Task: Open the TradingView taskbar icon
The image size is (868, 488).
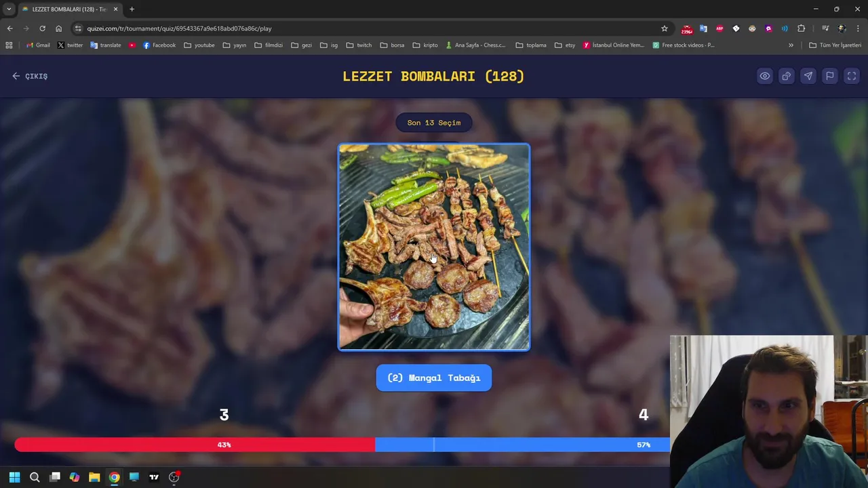Action: [154, 477]
